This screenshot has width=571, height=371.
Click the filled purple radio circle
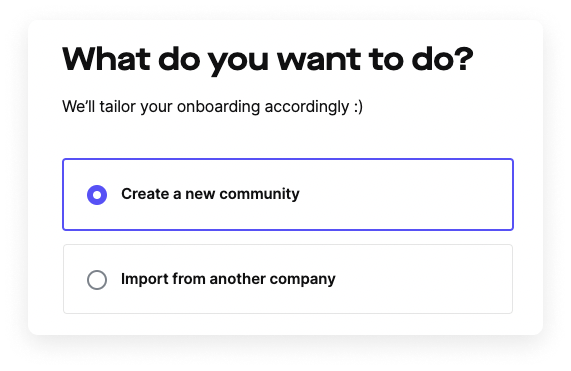97,195
